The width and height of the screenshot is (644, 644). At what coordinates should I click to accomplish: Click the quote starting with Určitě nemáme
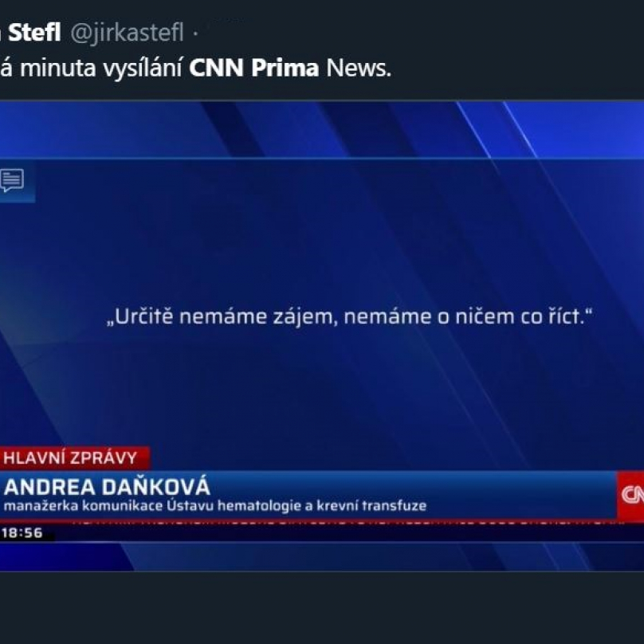(x=350, y=316)
